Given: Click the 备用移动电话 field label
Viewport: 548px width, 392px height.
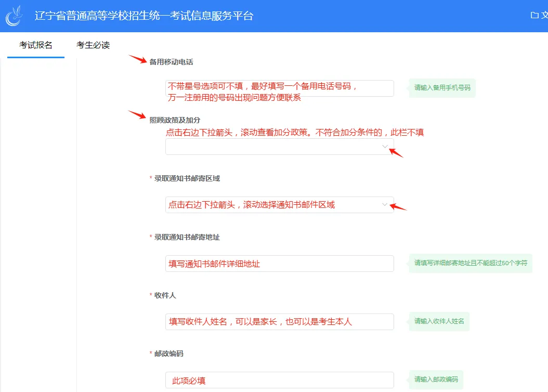Looking at the screenshot, I should tap(171, 62).
